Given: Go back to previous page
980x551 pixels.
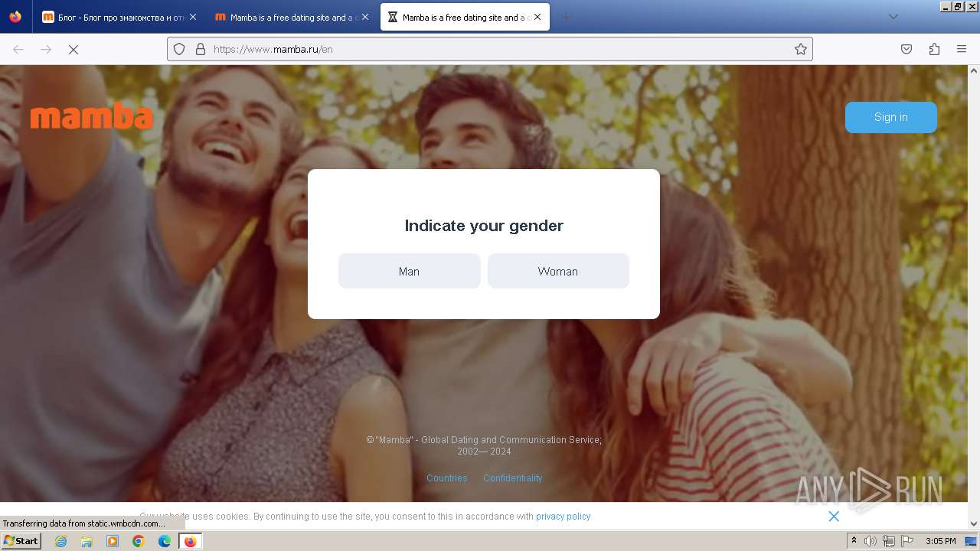Looking at the screenshot, I should coord(18,49).
